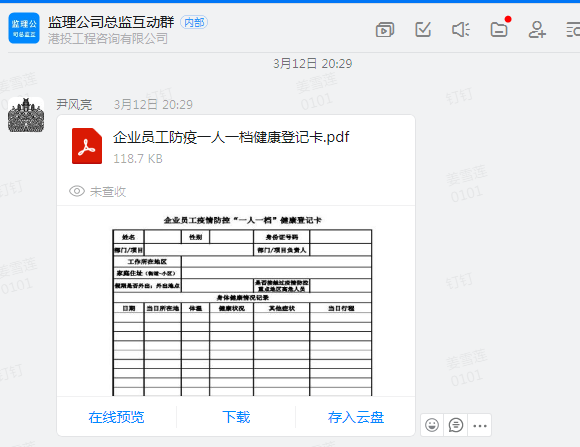
Task: Click sender name 尹风亮
Action: (x=74, y=104)
